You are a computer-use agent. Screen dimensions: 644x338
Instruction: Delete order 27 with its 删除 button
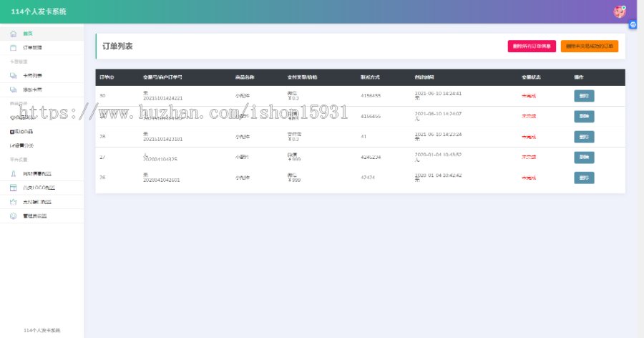click(x=584, y=157)
